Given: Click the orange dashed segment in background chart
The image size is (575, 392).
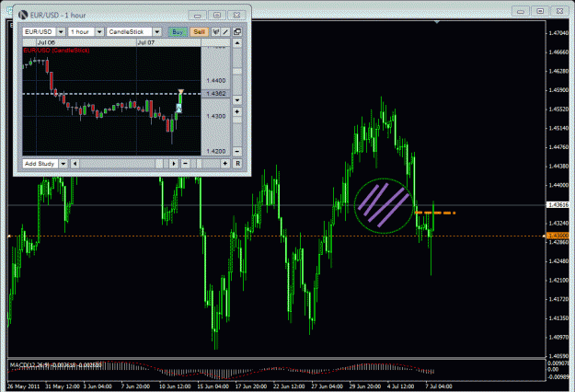Looking at the screenshot, I should coord(435,213).
